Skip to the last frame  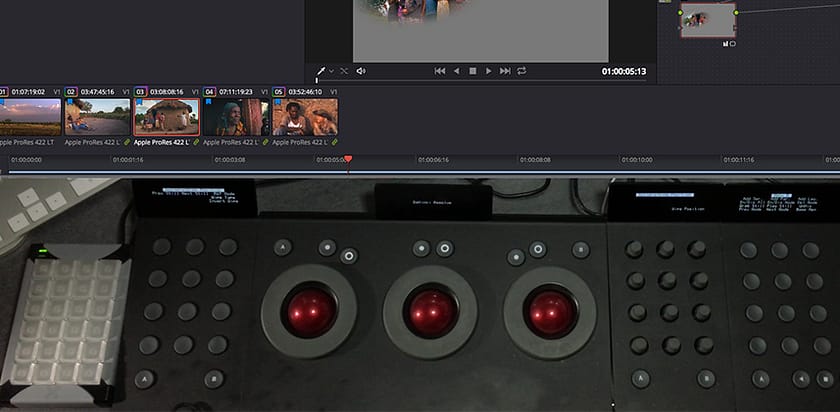(505, 71)
